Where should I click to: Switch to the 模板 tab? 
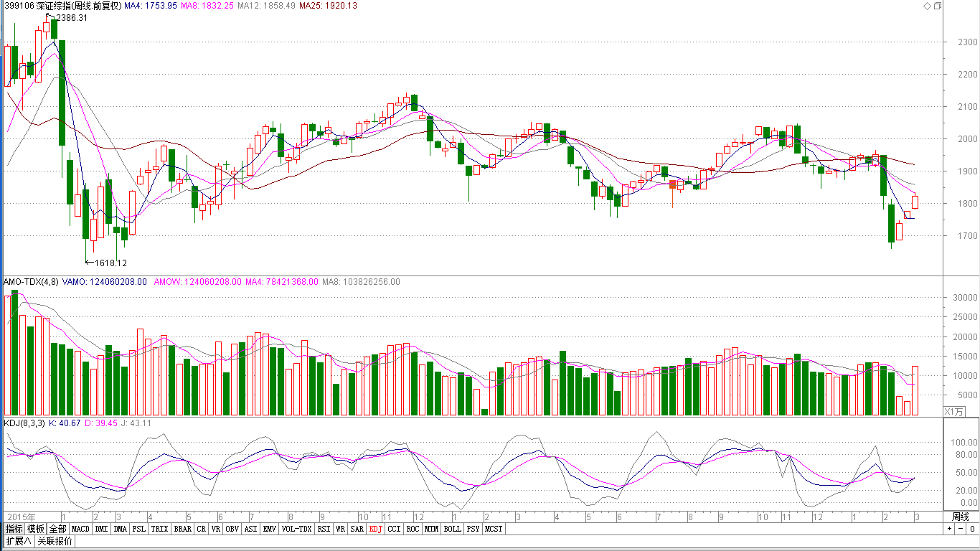pos(36,529)
